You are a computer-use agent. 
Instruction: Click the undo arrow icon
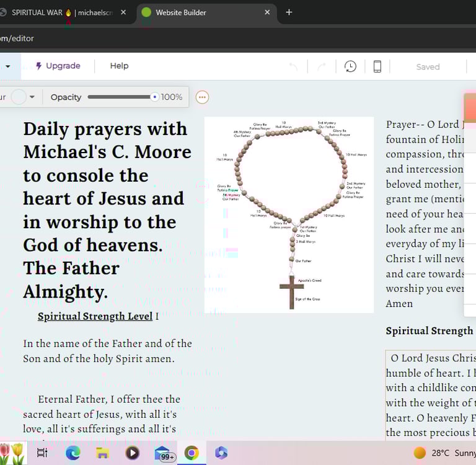point(293,66)
